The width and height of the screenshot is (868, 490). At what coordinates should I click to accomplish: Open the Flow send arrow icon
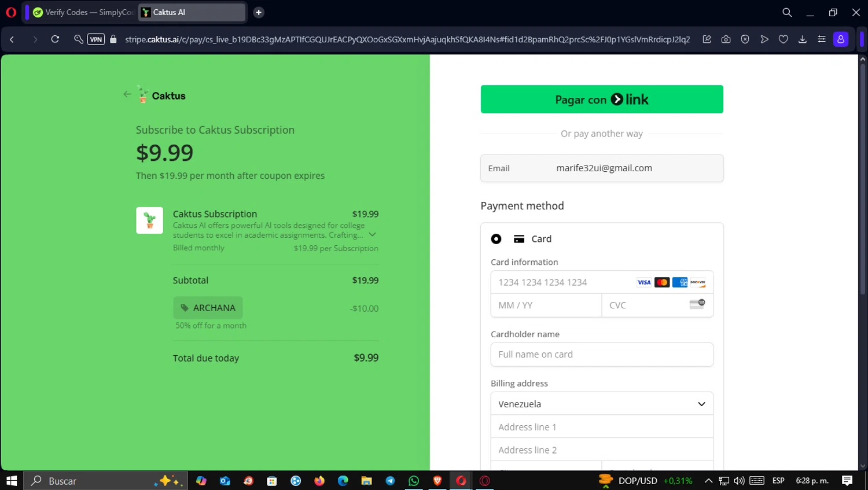tap(764, 39)
